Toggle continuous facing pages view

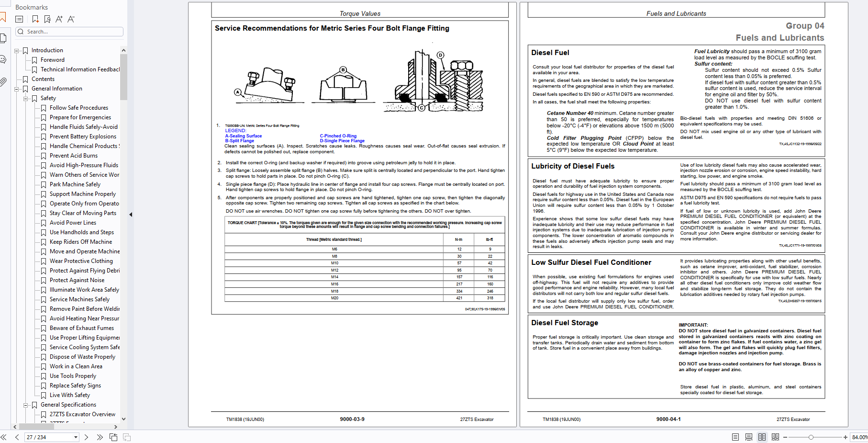[775, 437]
